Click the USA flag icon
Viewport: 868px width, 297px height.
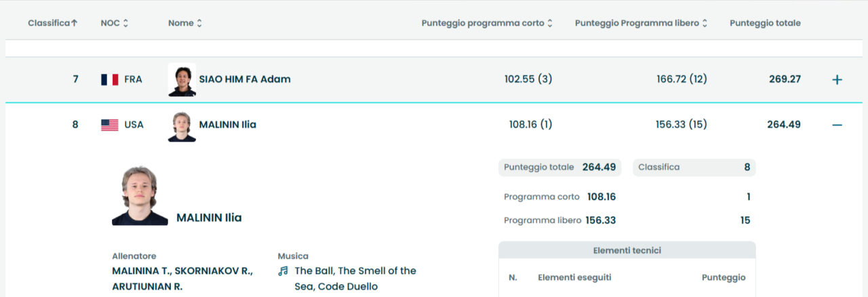pos(109,125)
